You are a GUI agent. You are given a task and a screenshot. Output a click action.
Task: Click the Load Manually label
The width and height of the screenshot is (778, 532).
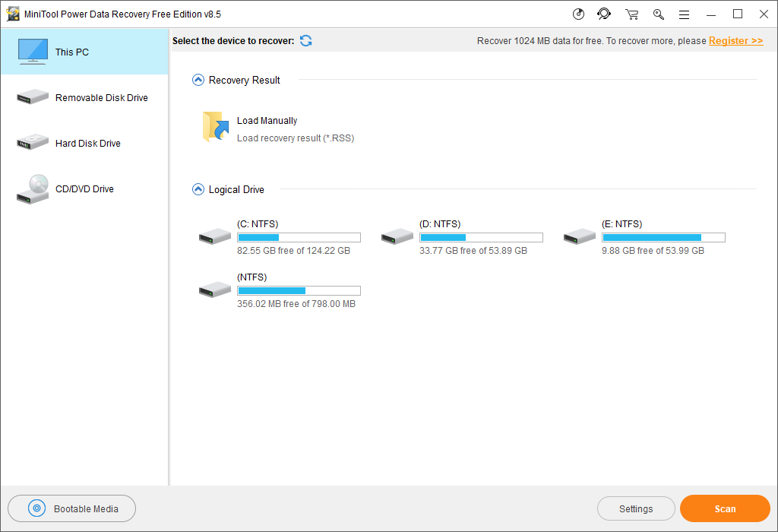tap(267, 121)
